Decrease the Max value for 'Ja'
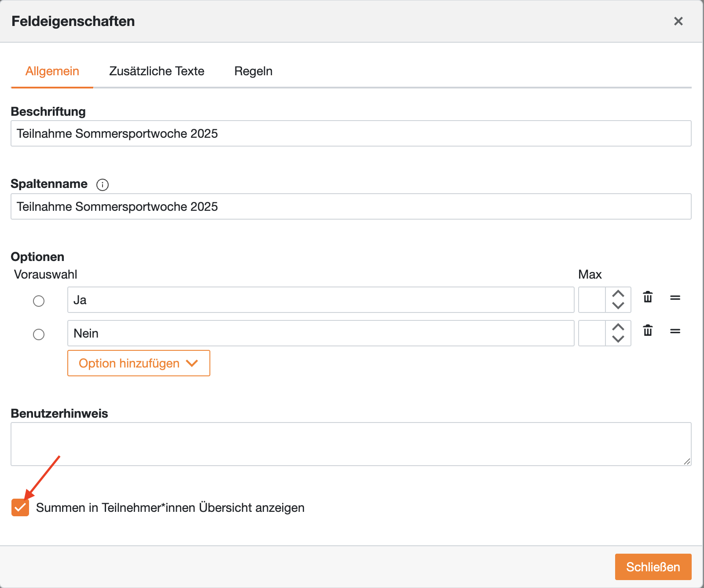This screenshot has height=588, width=704. (x=618, y=305)
